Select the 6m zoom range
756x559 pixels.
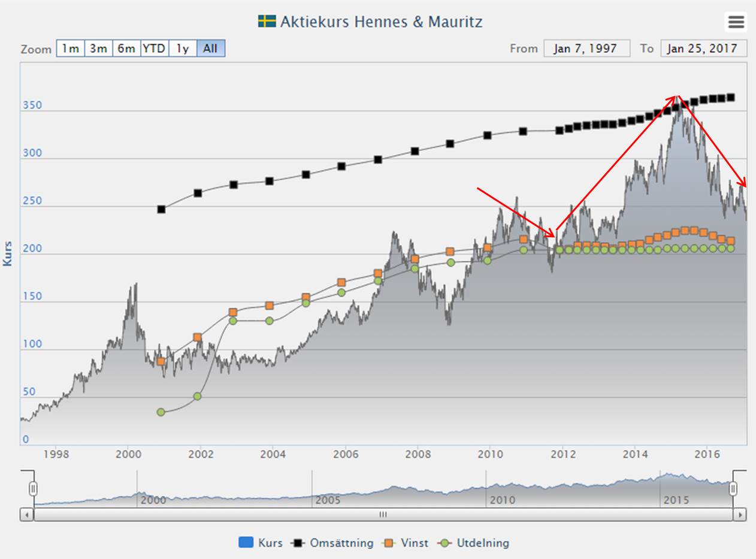tap(126, 49)
